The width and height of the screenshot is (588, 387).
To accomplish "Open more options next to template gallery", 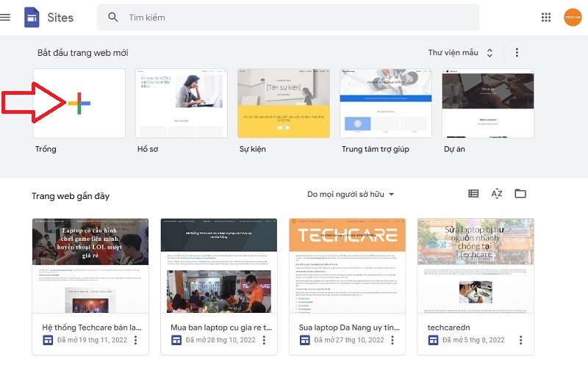I will point(517,53).
